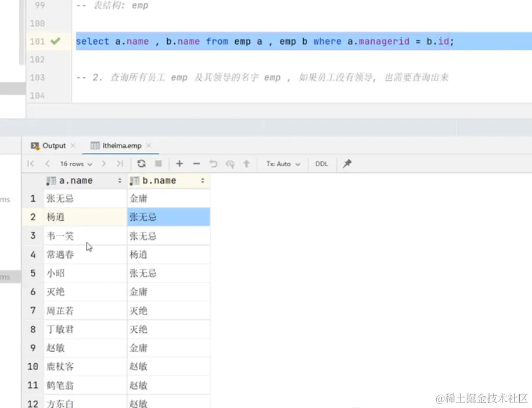
Task: Select cell 赵敏 in row 11
Action: [168, 385]
